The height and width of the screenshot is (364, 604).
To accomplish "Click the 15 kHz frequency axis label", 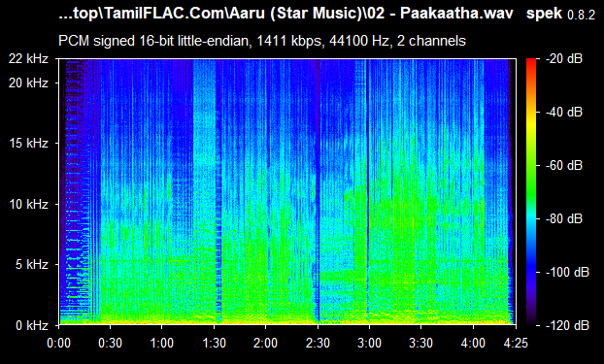I will click(28, 143).
